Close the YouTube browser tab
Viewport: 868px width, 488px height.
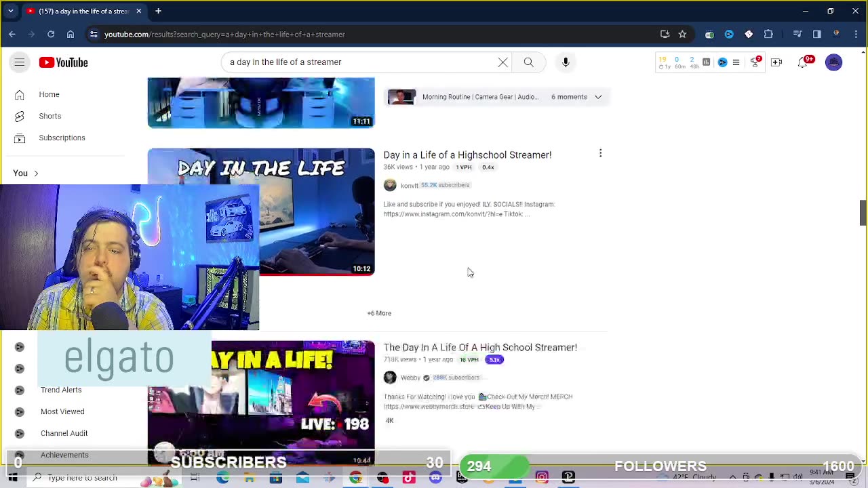point(138,11)
